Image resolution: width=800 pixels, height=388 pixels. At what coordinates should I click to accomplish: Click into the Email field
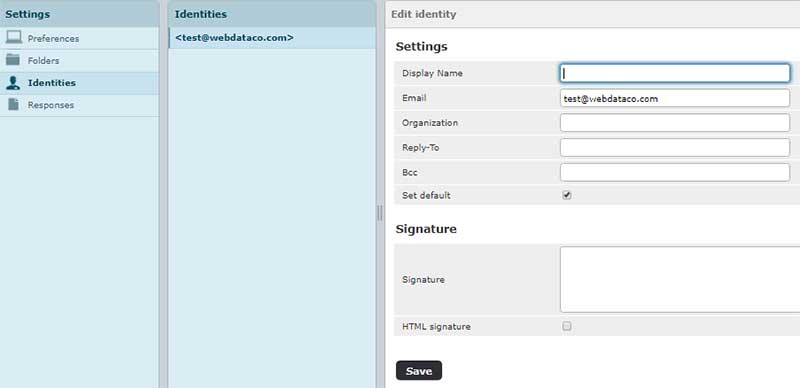click(x=674, y=98)
